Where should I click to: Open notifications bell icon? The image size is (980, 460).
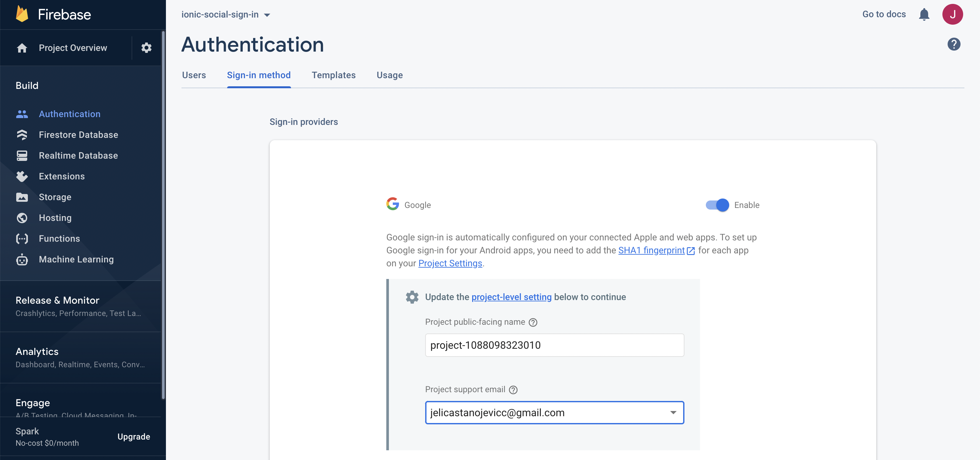tap(924, 15)
